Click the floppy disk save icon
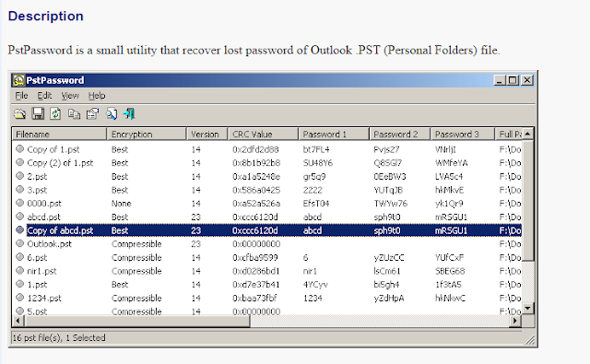The image size is (590, 364). pyautogui.click(x=38, y=113)
